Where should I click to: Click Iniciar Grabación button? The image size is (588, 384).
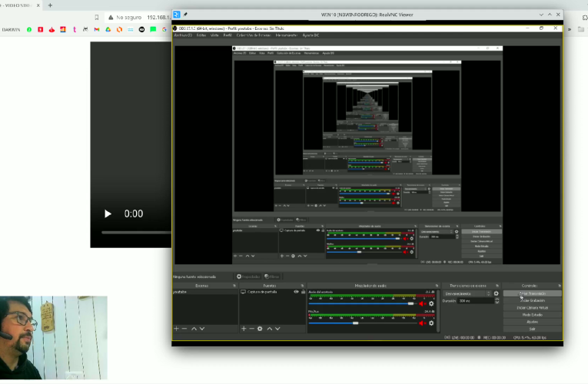532,300
